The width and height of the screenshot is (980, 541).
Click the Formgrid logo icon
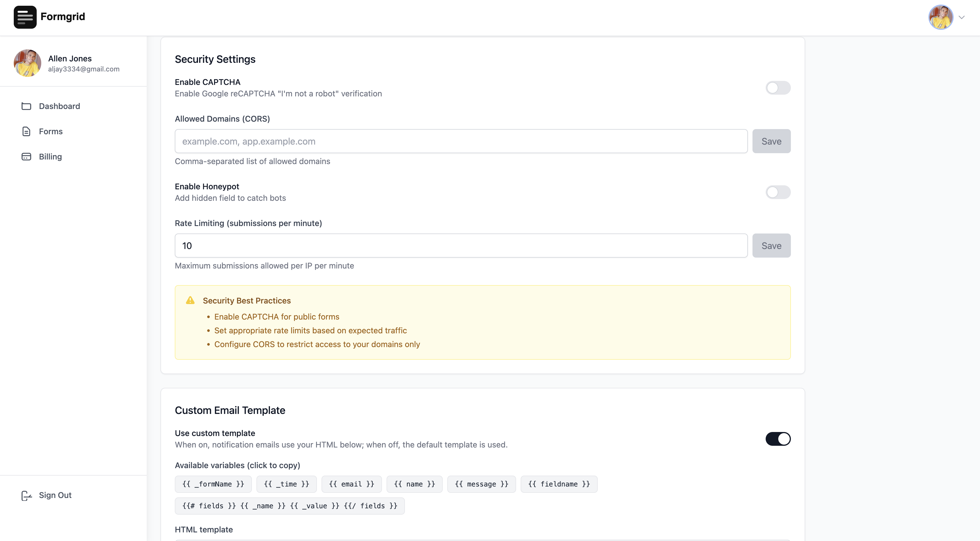coord(25,17)
